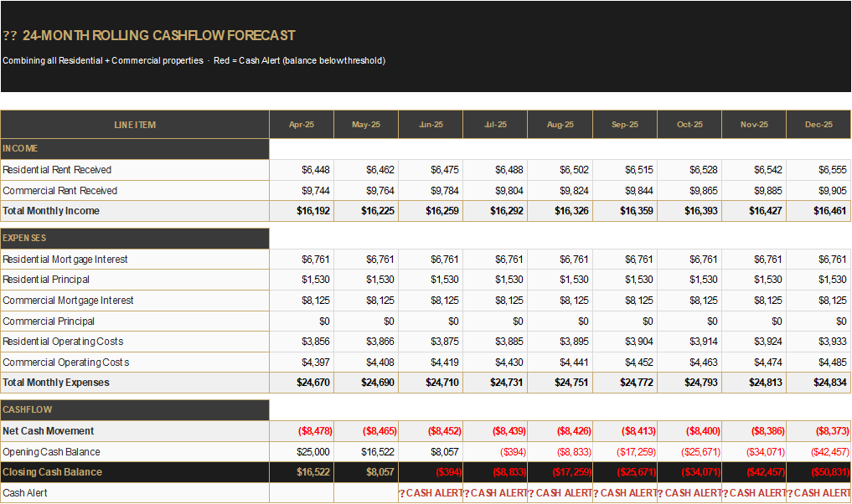Image resolution: width=852 pixels, height=504 pixels.
Task: Click the $6,448 residential rent cell
Action: click(302, 170)
